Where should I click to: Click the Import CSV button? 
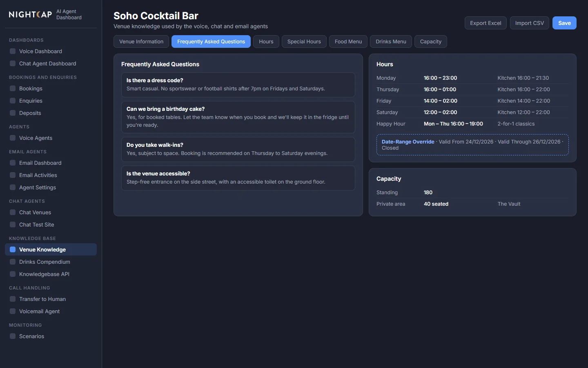530,23
